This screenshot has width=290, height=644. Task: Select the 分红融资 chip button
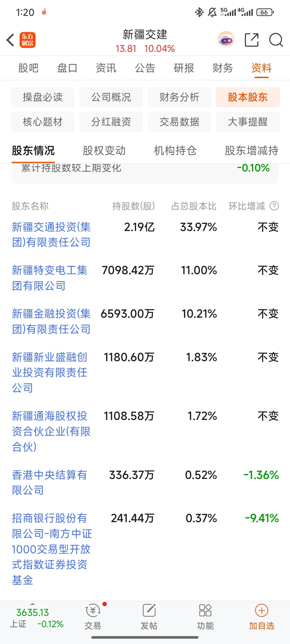[111, 122]
